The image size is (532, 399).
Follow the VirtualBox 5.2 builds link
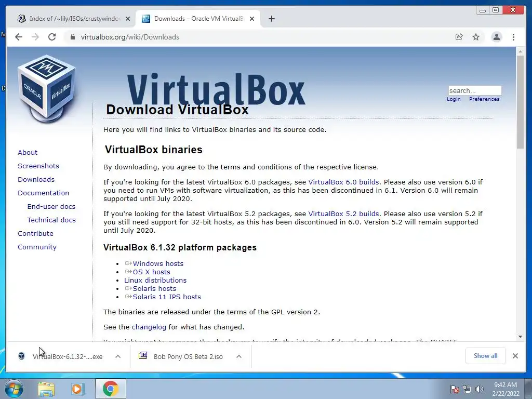pos(343,214)
